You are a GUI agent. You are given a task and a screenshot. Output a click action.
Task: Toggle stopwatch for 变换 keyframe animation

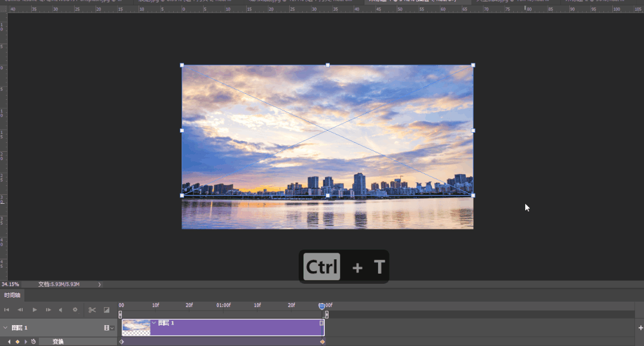(x=33, y=342)
